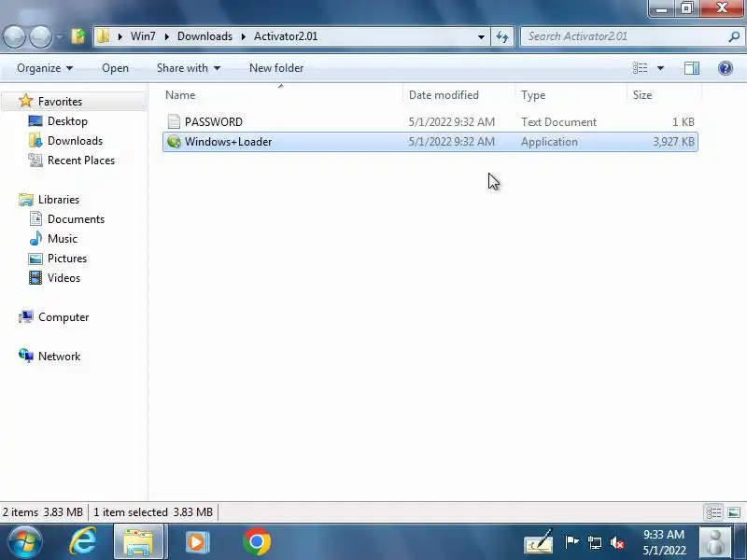The height and width of the screenshot is (560, 747).
Task: Sort by the Type column header
Action: [571, 95]
